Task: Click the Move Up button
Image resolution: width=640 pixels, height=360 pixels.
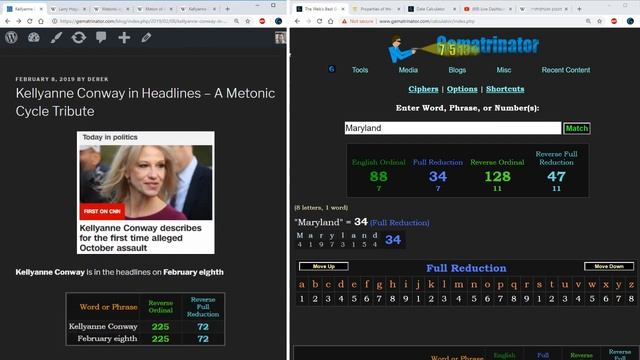Action: pyautogui.click(x=324, y=266)
